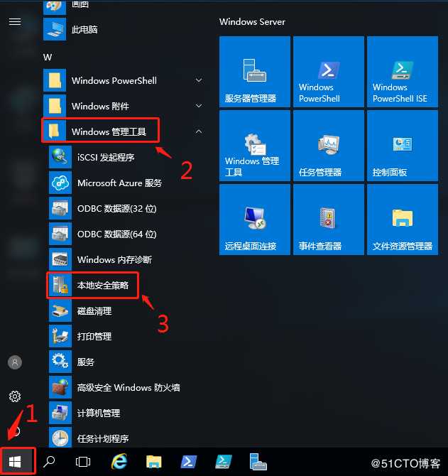Open the 控制面板 tile
Image resolution: width=448 pixels, height=476 pixels.
click(x=403, y=146)
